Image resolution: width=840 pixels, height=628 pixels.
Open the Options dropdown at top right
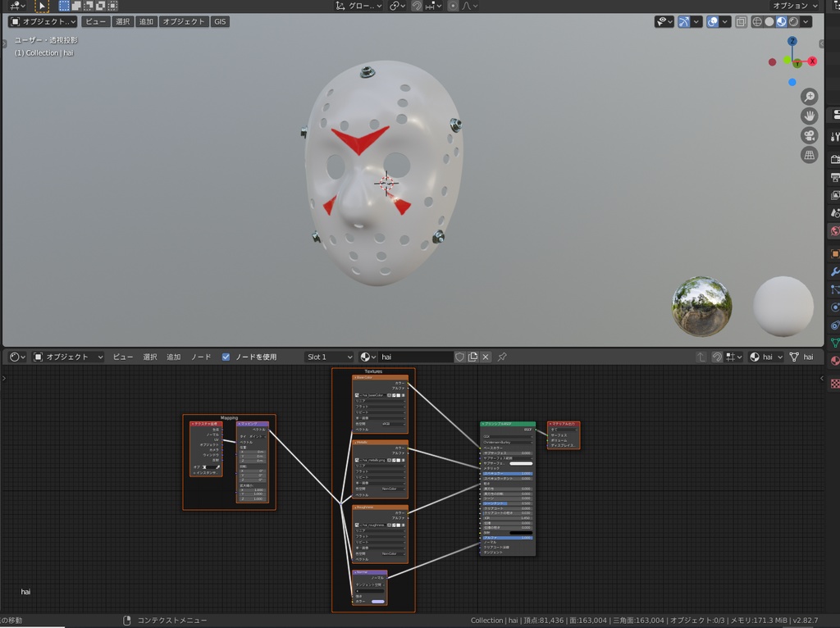click(x=795, y=6)
